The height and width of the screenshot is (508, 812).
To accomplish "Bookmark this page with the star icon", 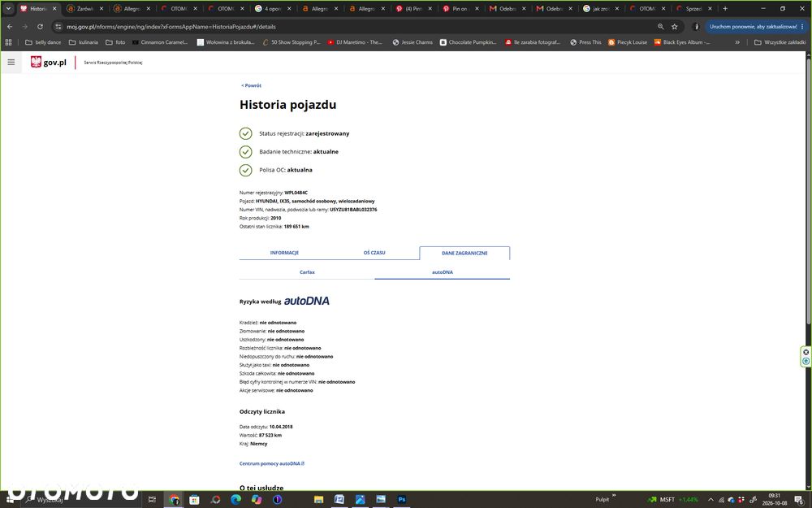I will click(x=674, y=27).
